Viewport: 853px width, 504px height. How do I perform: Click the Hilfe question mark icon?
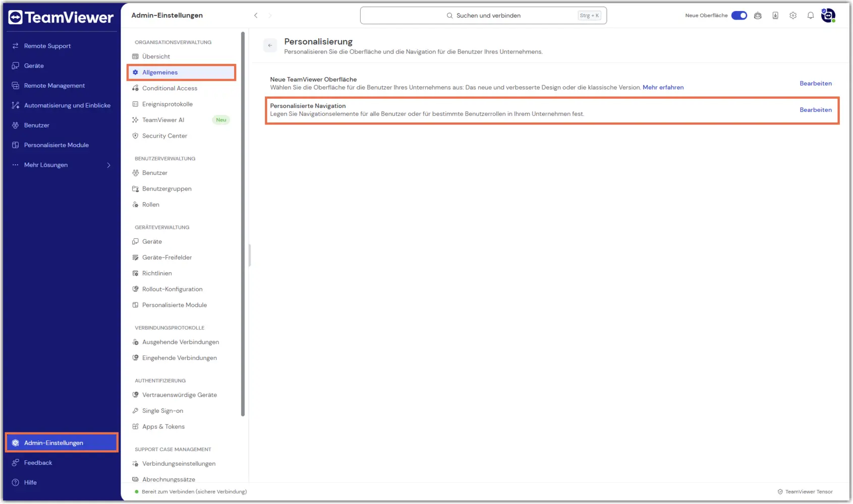click(16, 482)
